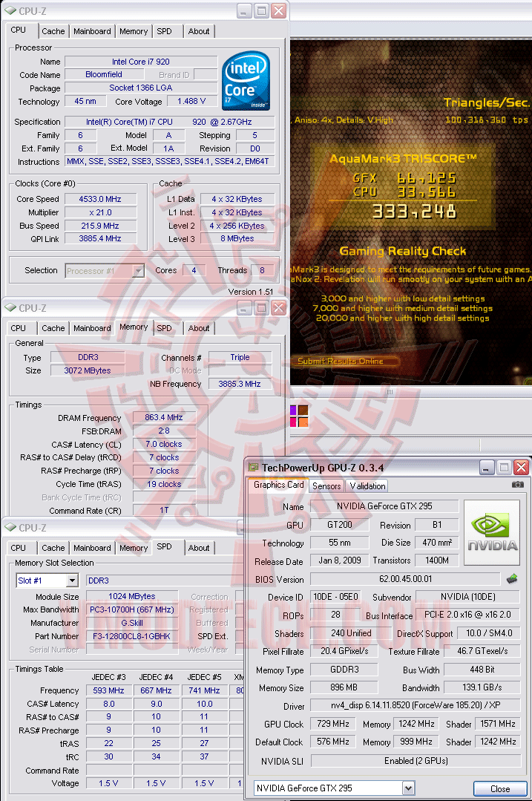Screen dimensions: 532x801
Task: Open the Processor #1 selection dropdown
Action: pyautogui.click(x=138, y=271)
